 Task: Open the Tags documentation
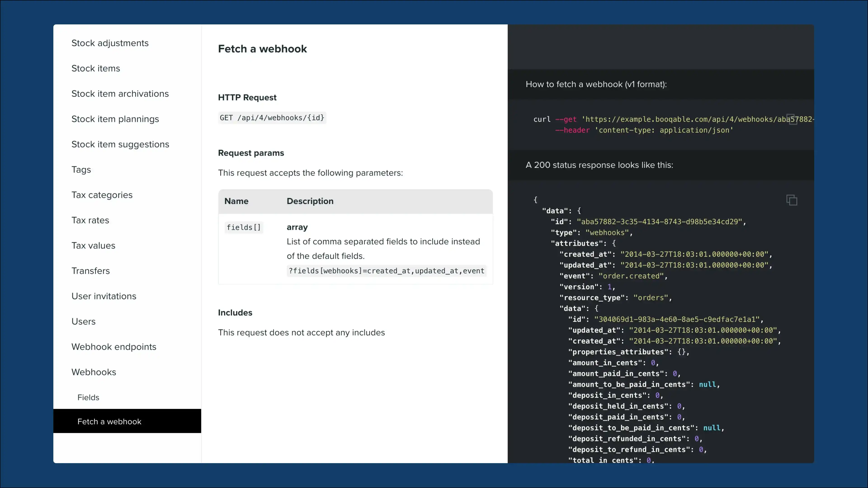point(81,169)
